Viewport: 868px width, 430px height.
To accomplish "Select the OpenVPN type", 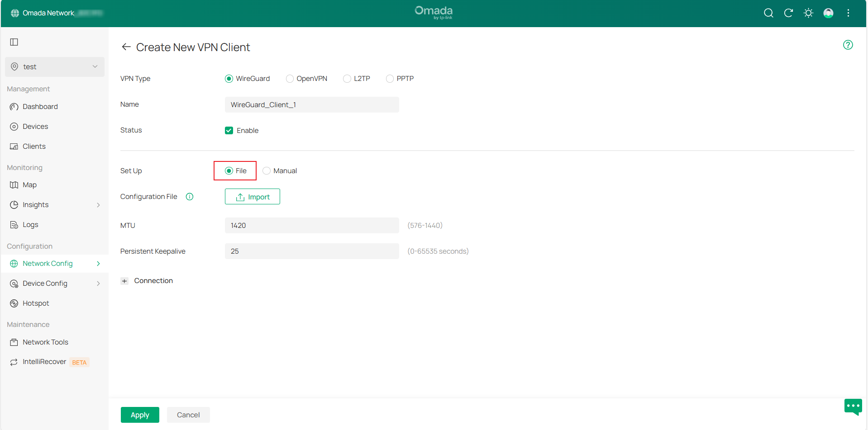I will (x=290, y=78).
